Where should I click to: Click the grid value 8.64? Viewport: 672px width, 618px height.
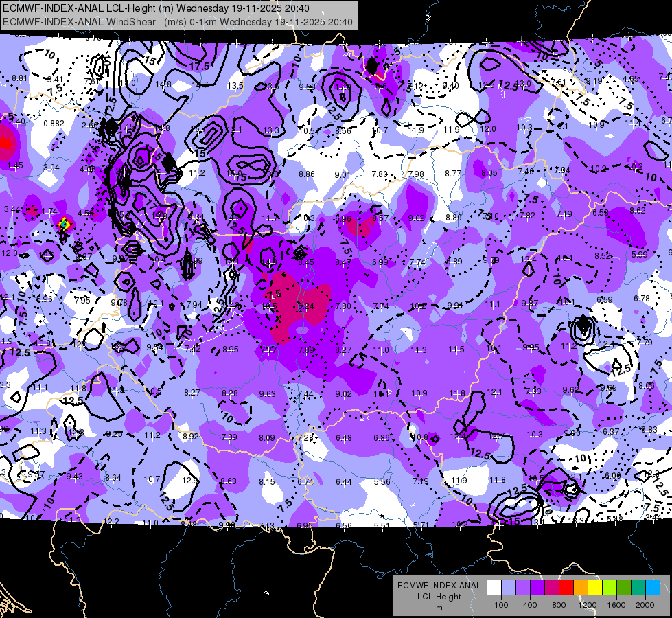113,478
